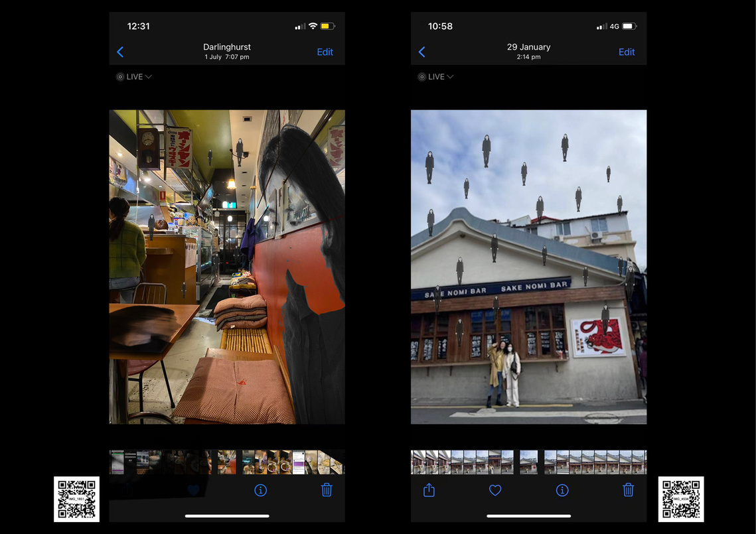Tap the Sake Nomi Bar photo
This screenshot has height=534, width=756.
tap(528, 267)
